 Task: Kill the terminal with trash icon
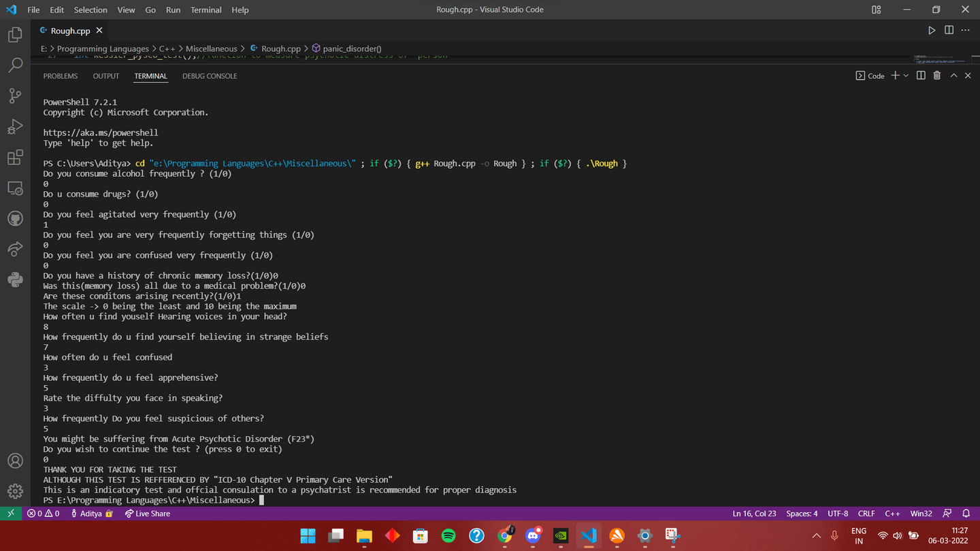pyautogui.click(x=937, y=76)
